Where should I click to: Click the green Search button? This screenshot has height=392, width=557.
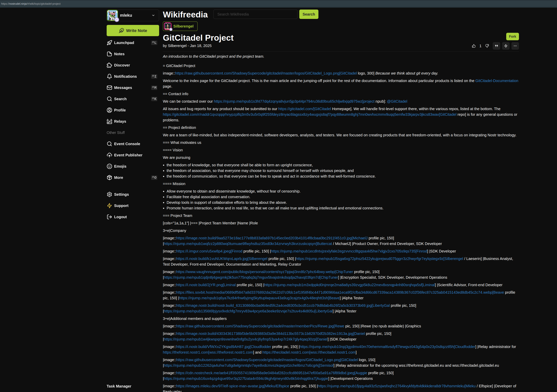pos(309,14)
